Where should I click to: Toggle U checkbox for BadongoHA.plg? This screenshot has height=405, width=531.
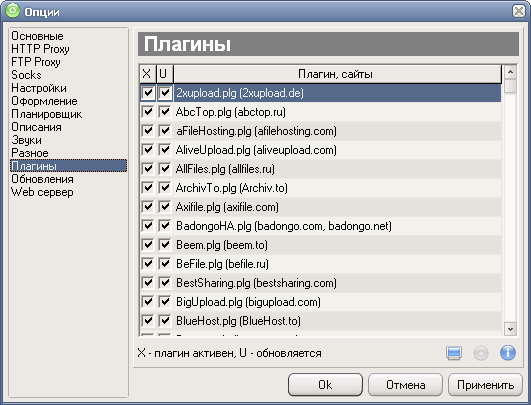165,226
